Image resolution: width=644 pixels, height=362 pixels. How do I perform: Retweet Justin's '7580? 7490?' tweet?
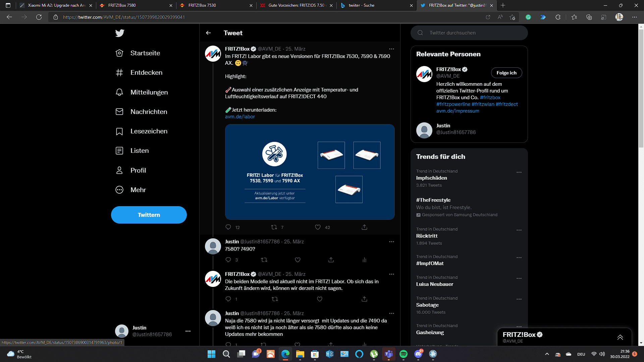pos(264,260)
